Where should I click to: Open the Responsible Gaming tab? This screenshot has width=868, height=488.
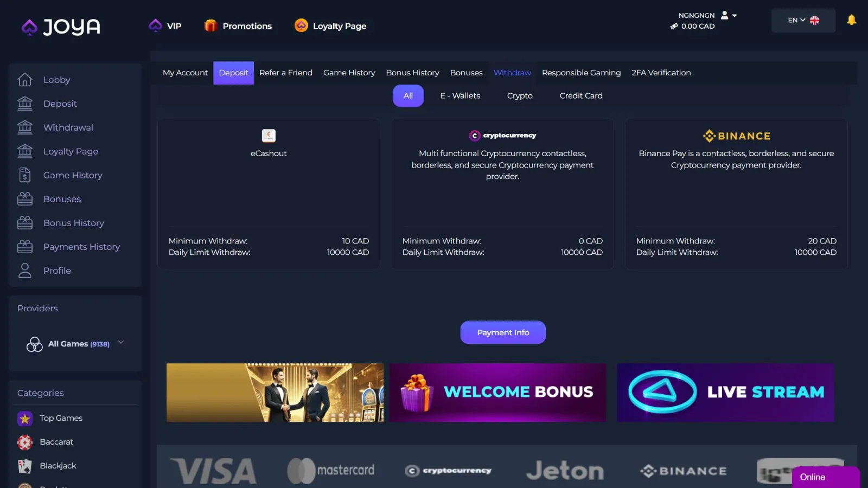(581, 73)
